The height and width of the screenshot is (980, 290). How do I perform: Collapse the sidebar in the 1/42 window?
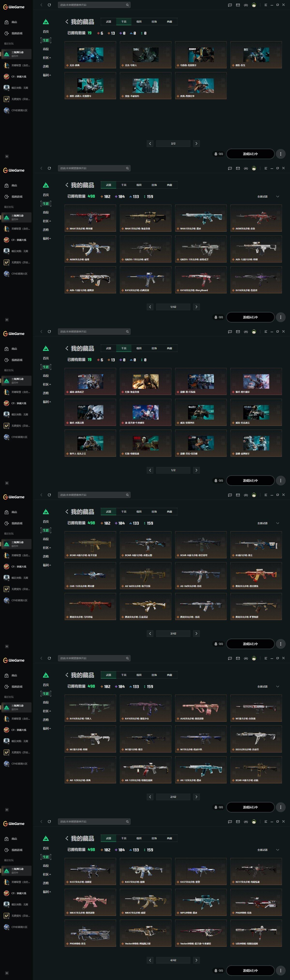click(7, 320)
